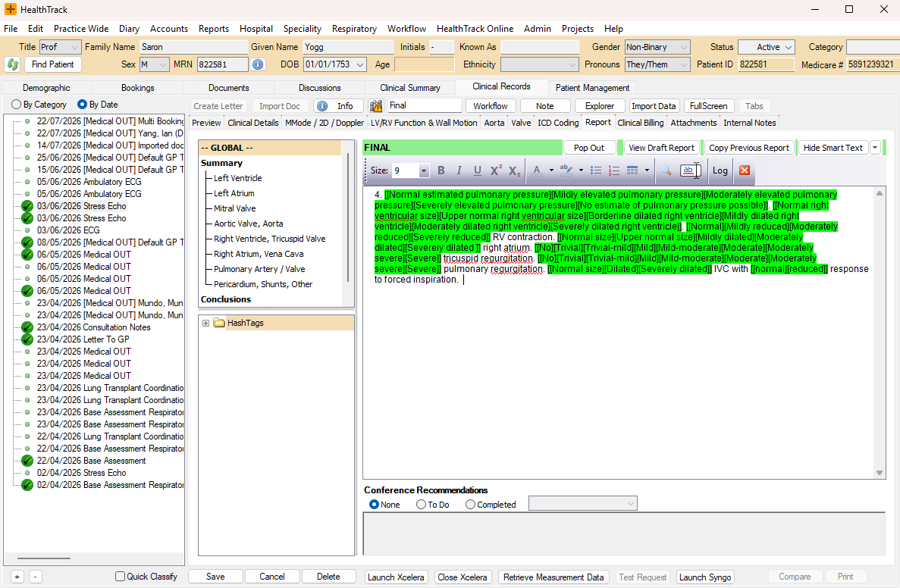
Task: Click the insert table icon
Action: click(x=632, y=170)
